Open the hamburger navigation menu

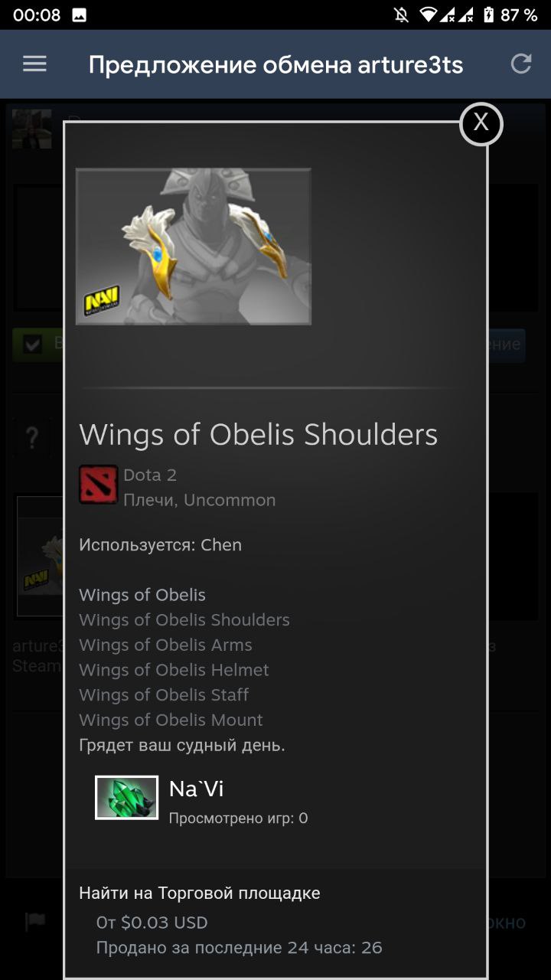34,64
